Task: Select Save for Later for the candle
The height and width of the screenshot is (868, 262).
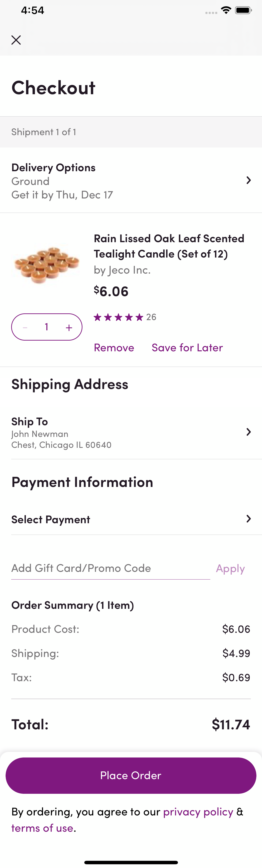Action: [187, 347]
